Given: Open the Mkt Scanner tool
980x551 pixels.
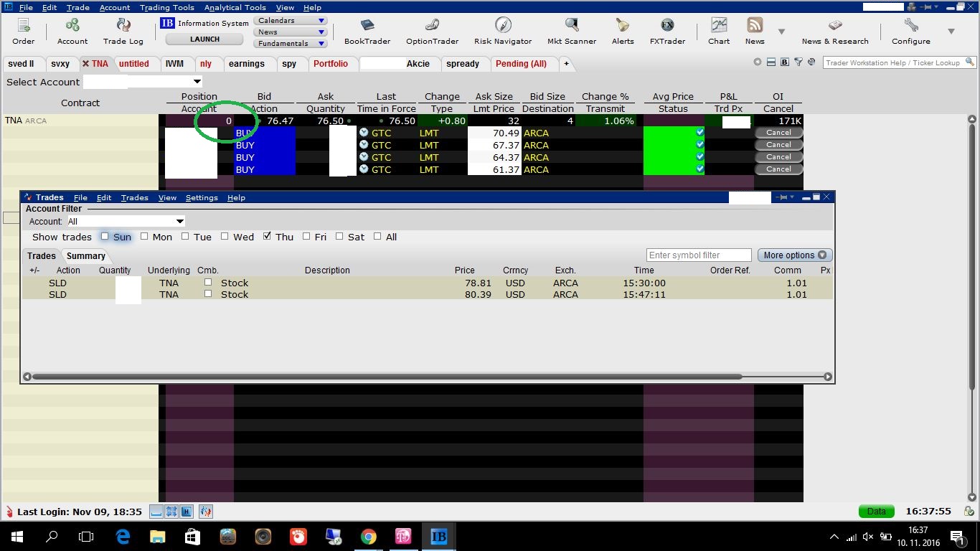Looking at the screenshot, I should (x=571, y=32).
